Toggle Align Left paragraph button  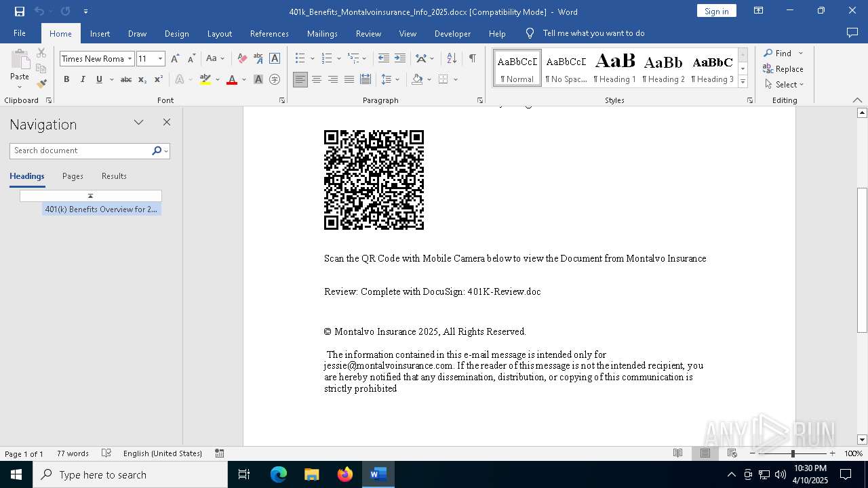point(300,79)
